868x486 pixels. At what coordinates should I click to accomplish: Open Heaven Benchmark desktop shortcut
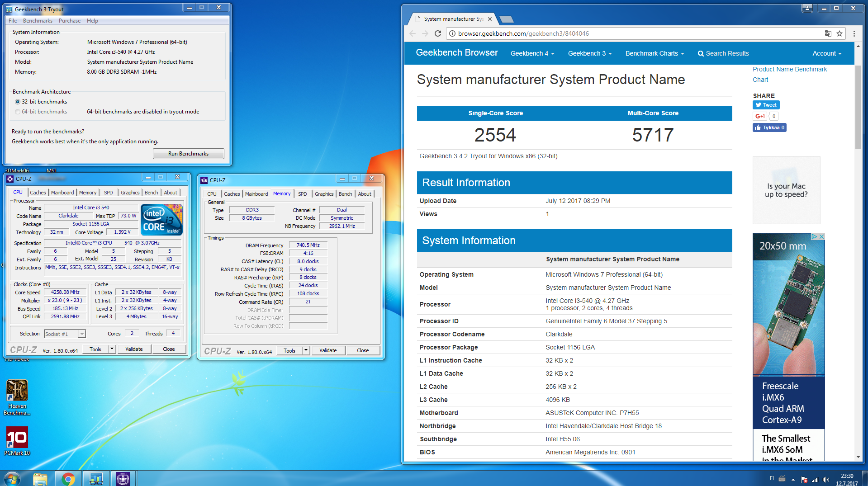(x=17, y=397)
